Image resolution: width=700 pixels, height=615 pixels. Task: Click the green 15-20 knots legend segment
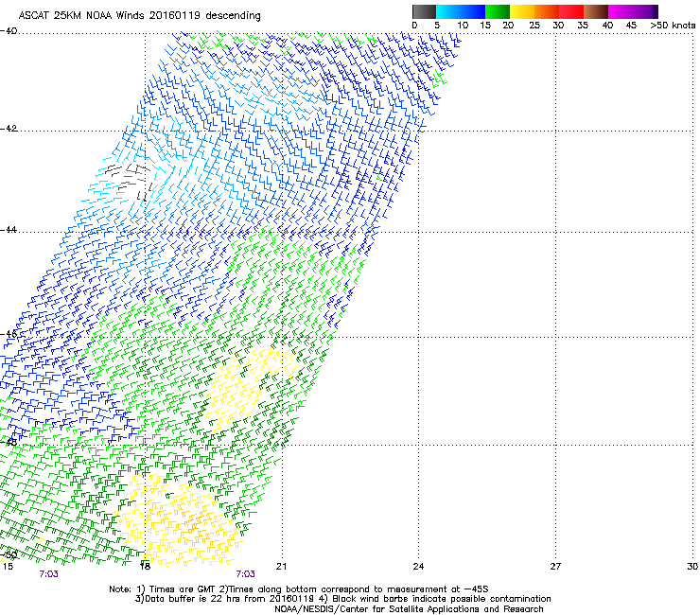498,11
